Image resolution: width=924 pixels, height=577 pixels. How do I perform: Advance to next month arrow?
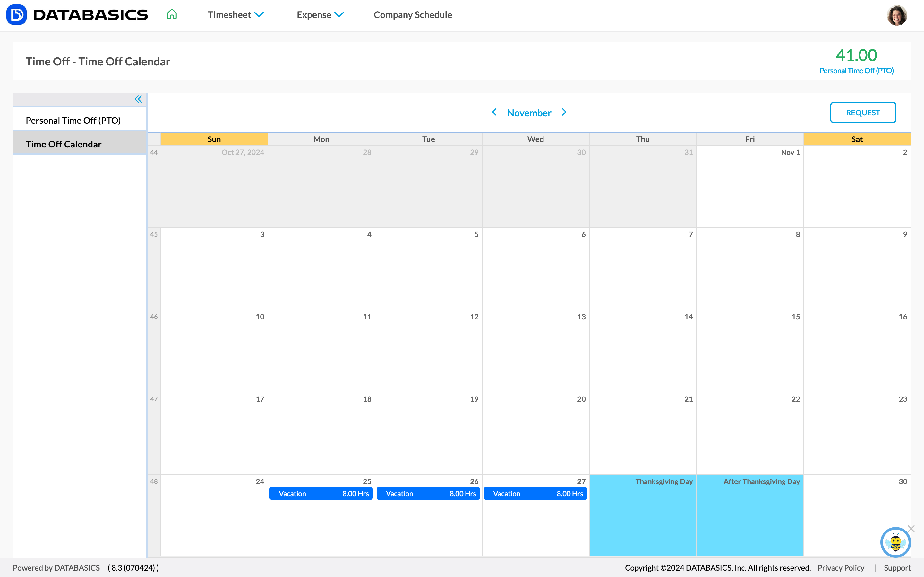coord(564,112)
